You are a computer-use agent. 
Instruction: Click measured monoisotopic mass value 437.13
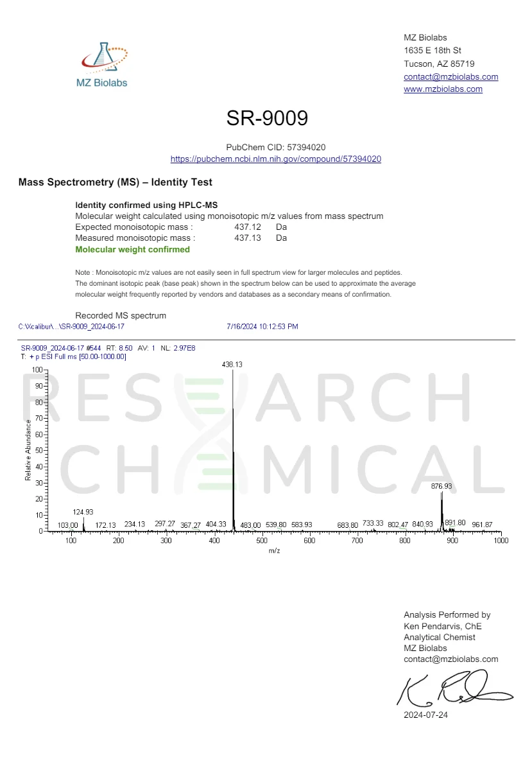click(x=248, y=238)
